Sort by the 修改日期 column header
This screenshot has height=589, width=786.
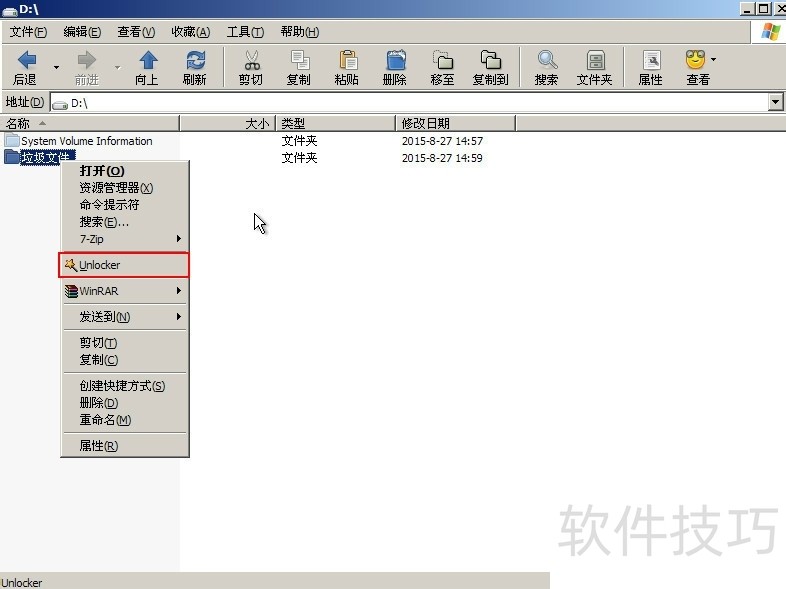[456, 123]
